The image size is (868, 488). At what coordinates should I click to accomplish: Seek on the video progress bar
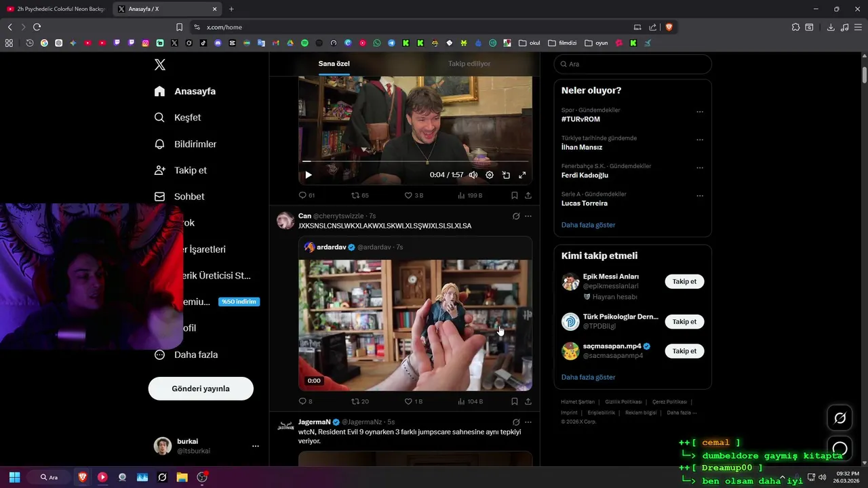coord(415,161)
